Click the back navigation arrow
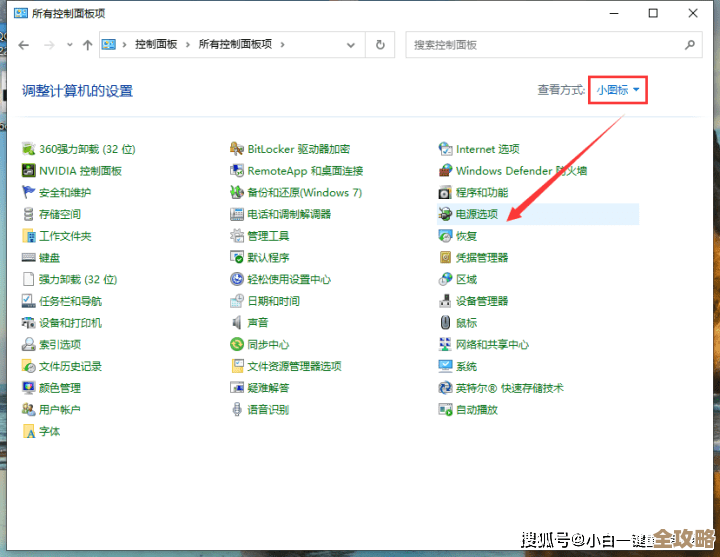 click(24, 45)
